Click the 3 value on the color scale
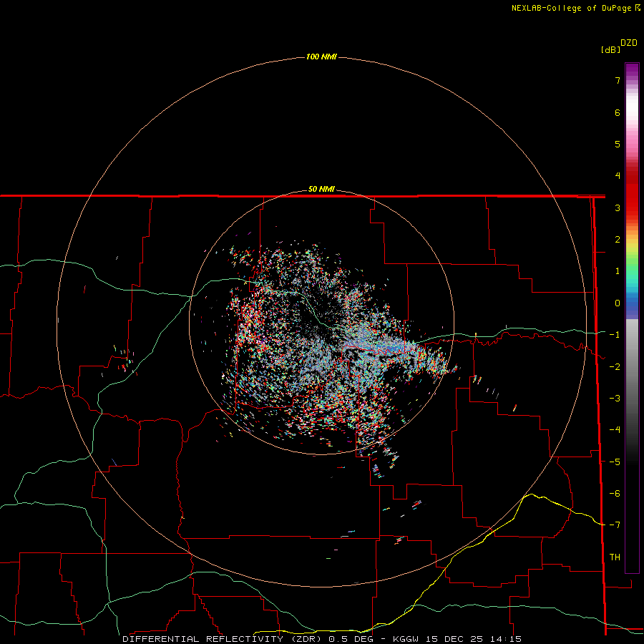The image size is (644, 644). click(x=618, y=208)
